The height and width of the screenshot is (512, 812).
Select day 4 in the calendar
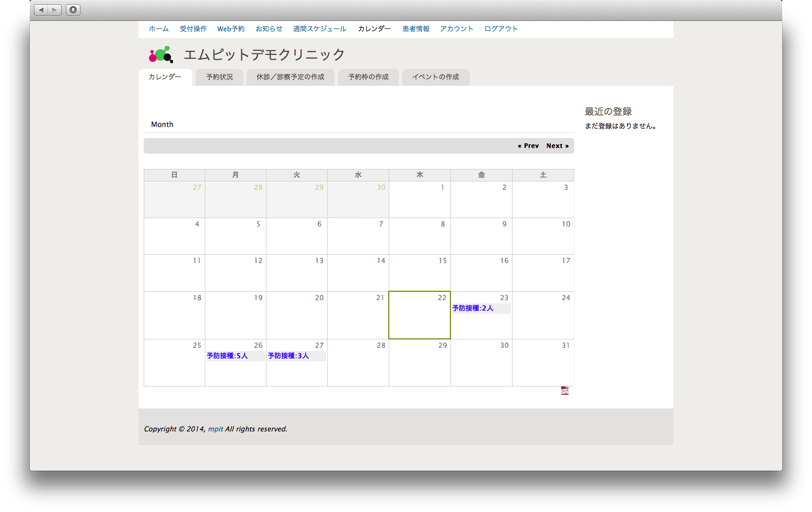click(175, 236)
